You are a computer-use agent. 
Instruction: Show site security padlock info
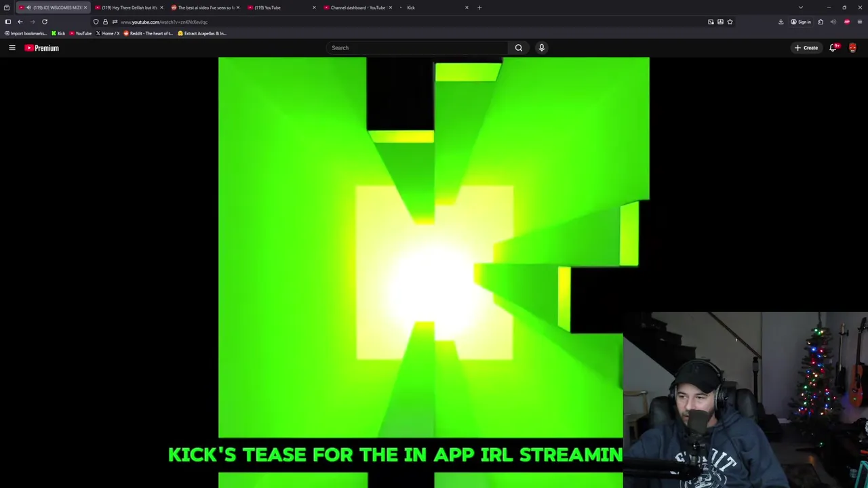point(105,22)
